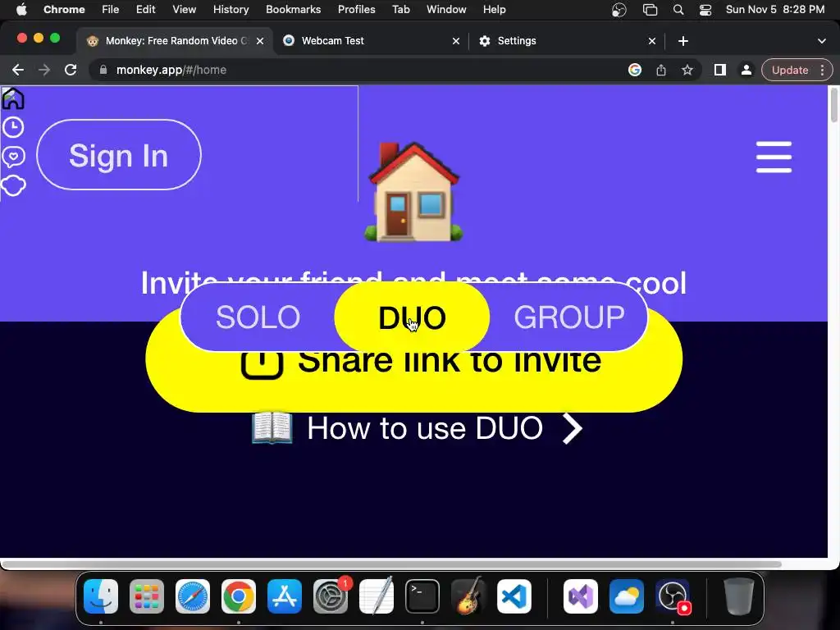Select GROUP mode

point(569,317)
